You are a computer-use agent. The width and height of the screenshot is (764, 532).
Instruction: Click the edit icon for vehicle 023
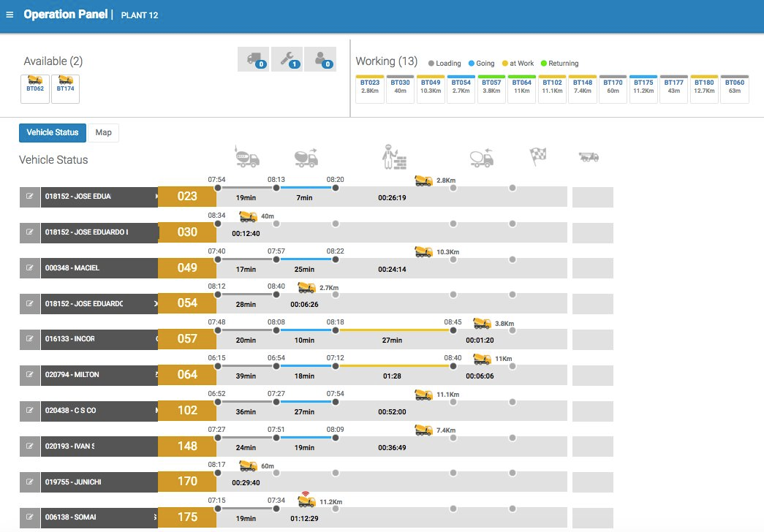coord(30,197)
